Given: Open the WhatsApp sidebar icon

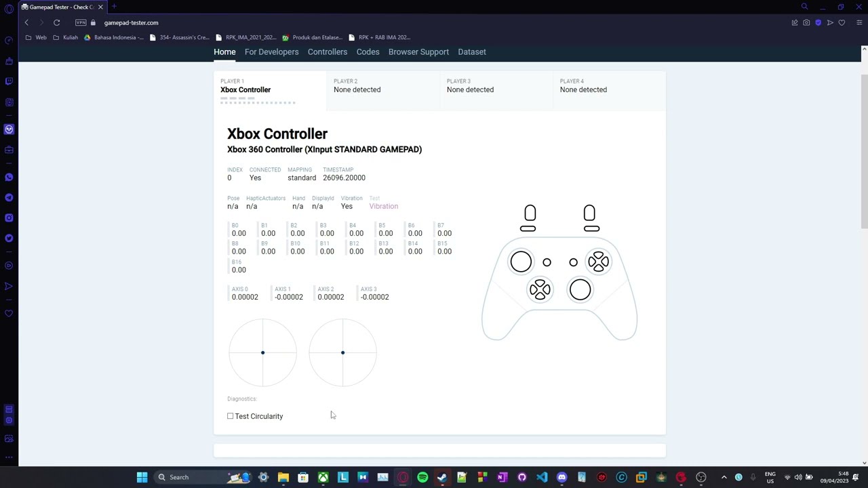Looking at the screenshot, I should pos(9,177).
